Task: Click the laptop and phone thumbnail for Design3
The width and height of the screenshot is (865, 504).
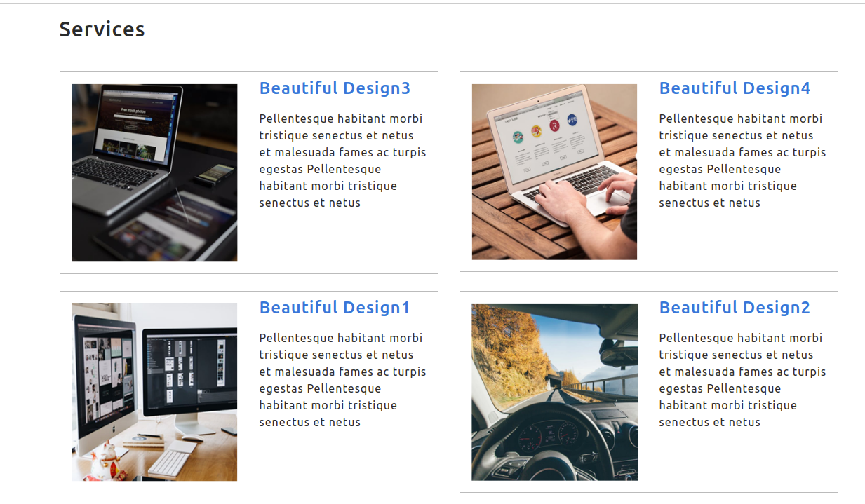Action: click(154, 172)
